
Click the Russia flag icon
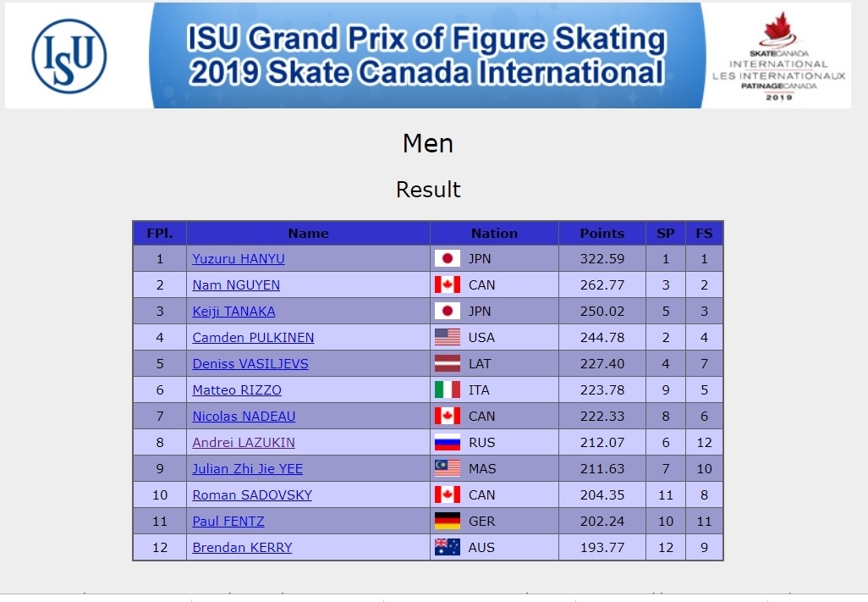pyautogui.click(x=448, y=443)
